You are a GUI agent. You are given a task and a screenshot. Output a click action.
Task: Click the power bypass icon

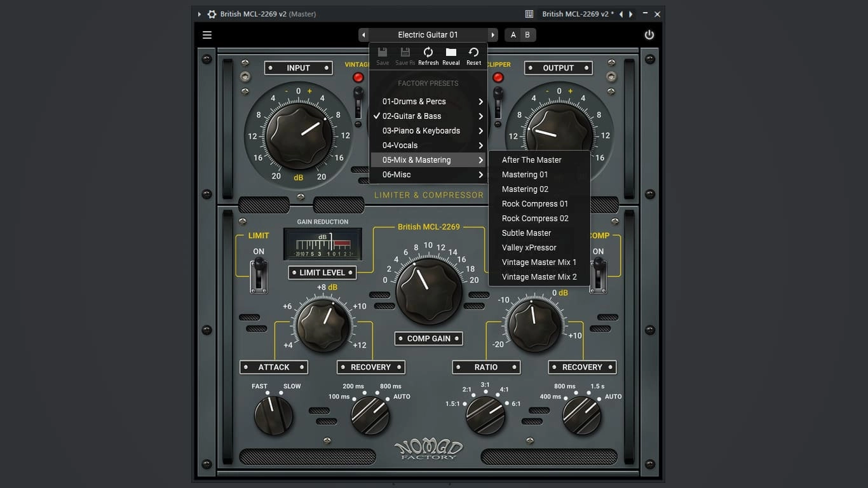pos(649,35)
